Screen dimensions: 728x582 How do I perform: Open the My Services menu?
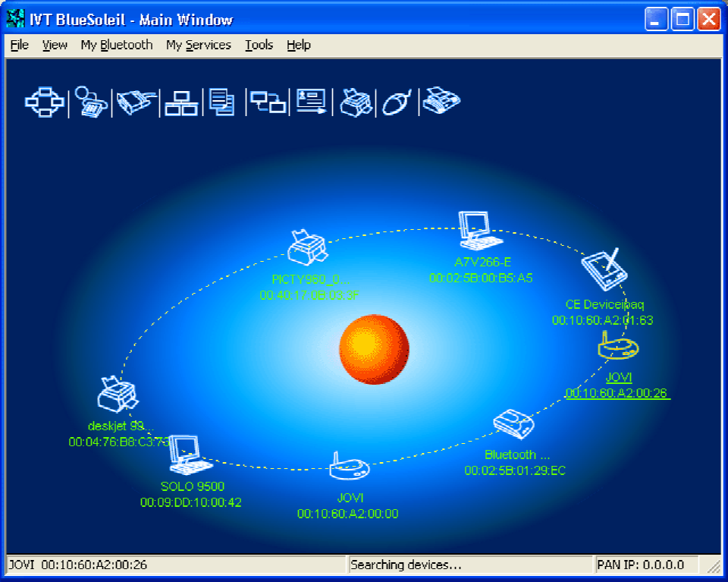click(x=199, y=45)
